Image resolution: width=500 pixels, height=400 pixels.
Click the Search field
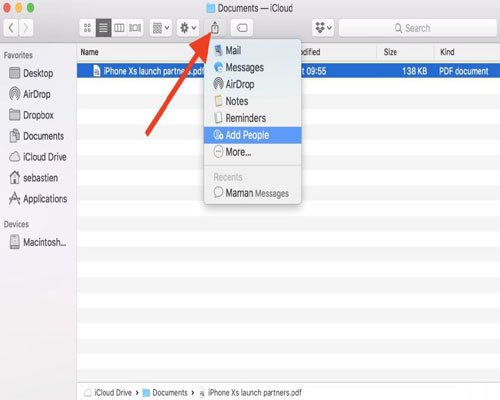pyautogui.click(x=418, y=28)
